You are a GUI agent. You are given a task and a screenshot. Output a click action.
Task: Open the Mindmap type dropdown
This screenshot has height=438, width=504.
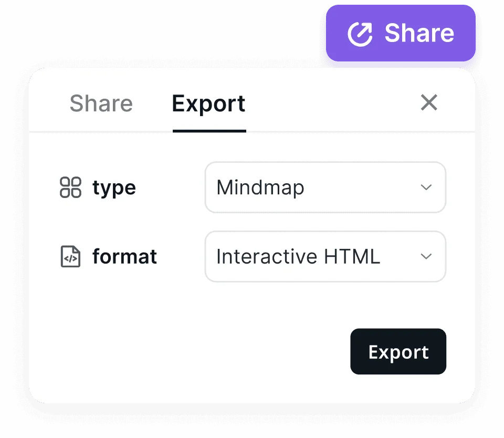coord(325,187)
